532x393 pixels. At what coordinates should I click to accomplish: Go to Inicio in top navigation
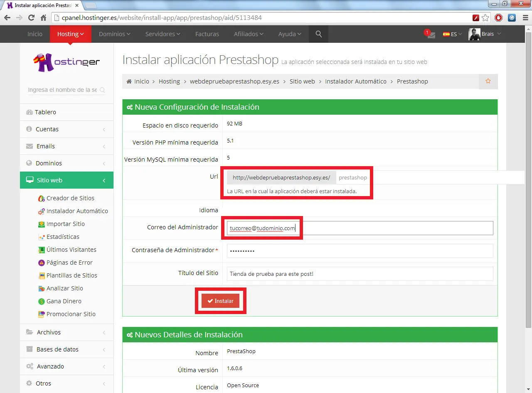coord(35,34)
